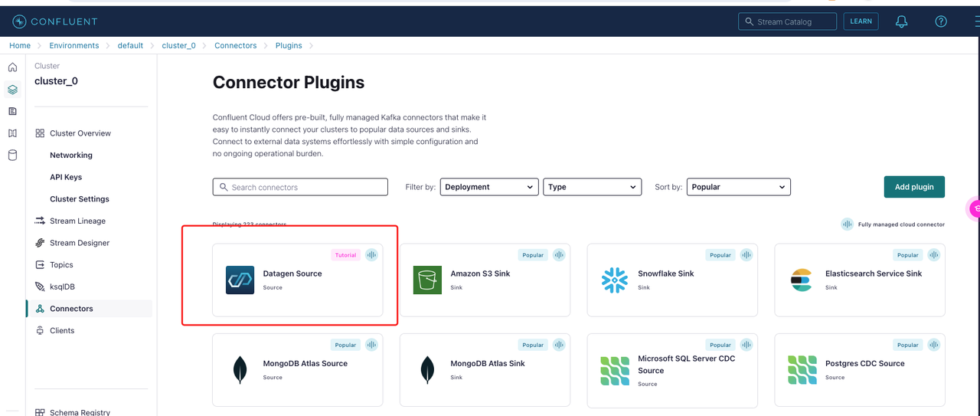Image resolution: width=980 pixels, height=416 pixels.
Task: Select the environments layers icon in rail
Action: tap(12, 90)
